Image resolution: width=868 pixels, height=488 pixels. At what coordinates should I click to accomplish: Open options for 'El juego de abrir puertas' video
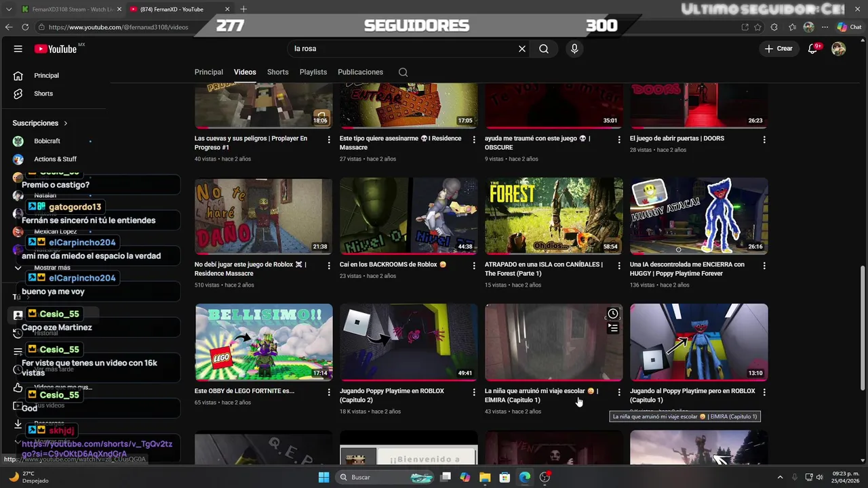(x=764, y=140)
